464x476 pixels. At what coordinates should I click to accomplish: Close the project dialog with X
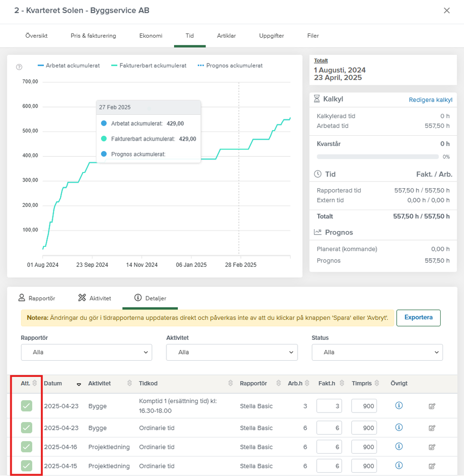[447, 10]
